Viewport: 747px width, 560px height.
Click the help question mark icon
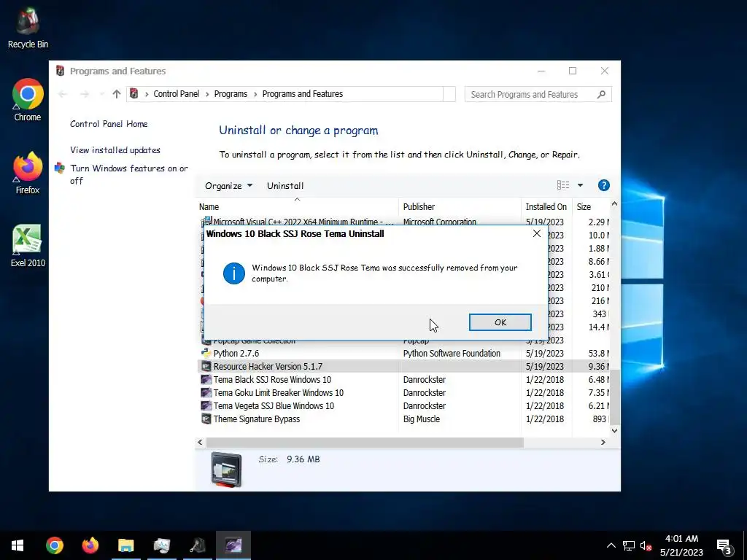point(603,185)
